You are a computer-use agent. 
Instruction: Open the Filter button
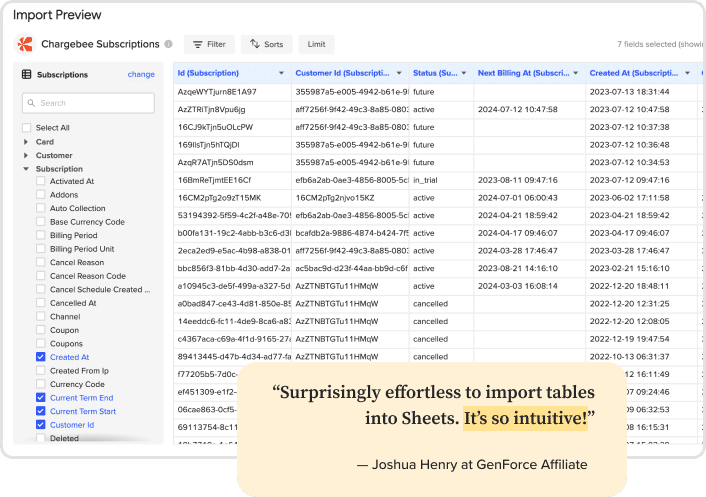pyautogui.click(x=209, y=44)
